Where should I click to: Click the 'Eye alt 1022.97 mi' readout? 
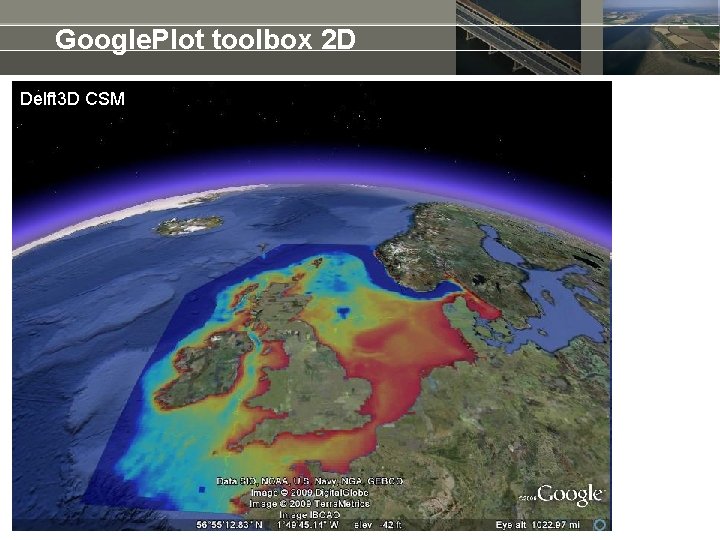tap(538, 524)
